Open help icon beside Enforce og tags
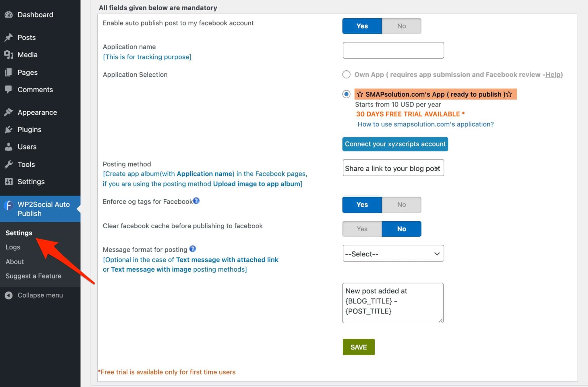 [x=196, y=201]
